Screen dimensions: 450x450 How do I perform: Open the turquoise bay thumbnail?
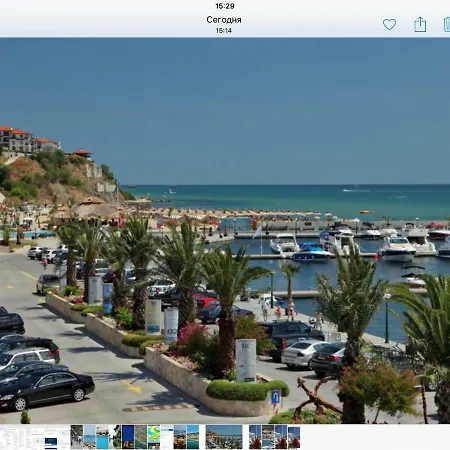(x=193, y=437)
